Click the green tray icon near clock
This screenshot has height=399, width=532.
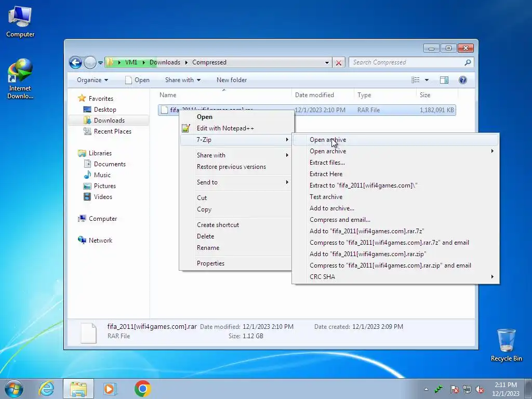click(x=438, y=389)
